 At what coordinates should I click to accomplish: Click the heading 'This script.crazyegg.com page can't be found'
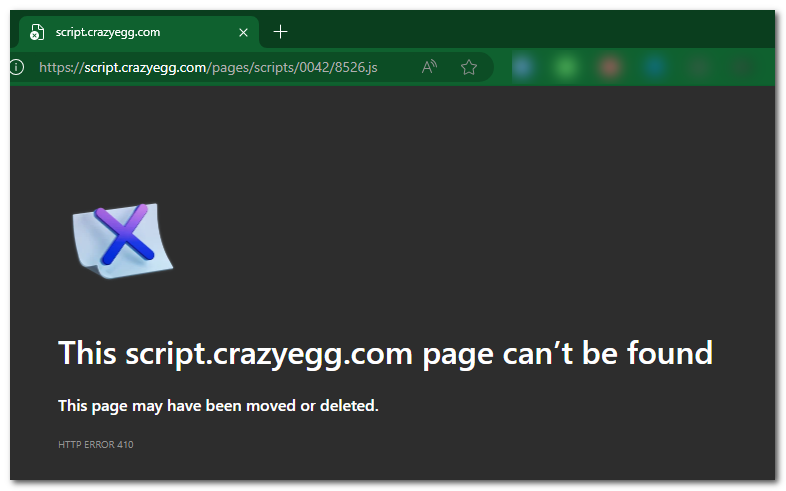pyautogui.click(x=385, y=354)
